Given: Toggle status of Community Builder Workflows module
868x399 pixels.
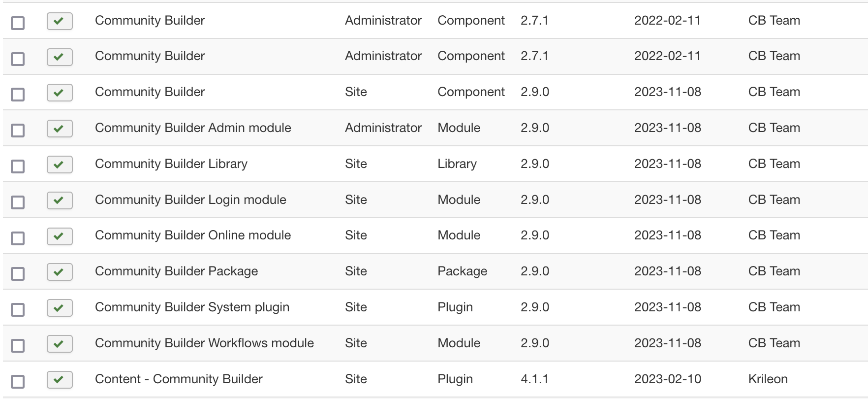Looking at the screenshot, I should tap(60, 344).
